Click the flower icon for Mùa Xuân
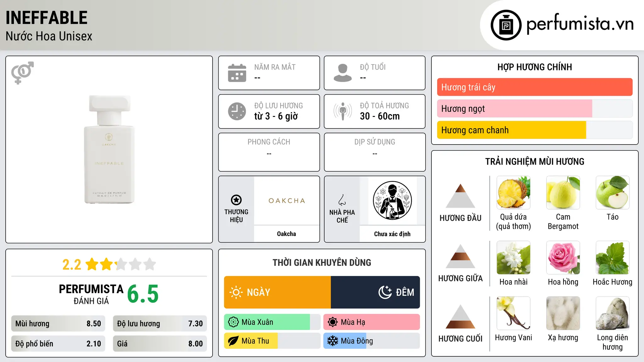 coord(233,322)
